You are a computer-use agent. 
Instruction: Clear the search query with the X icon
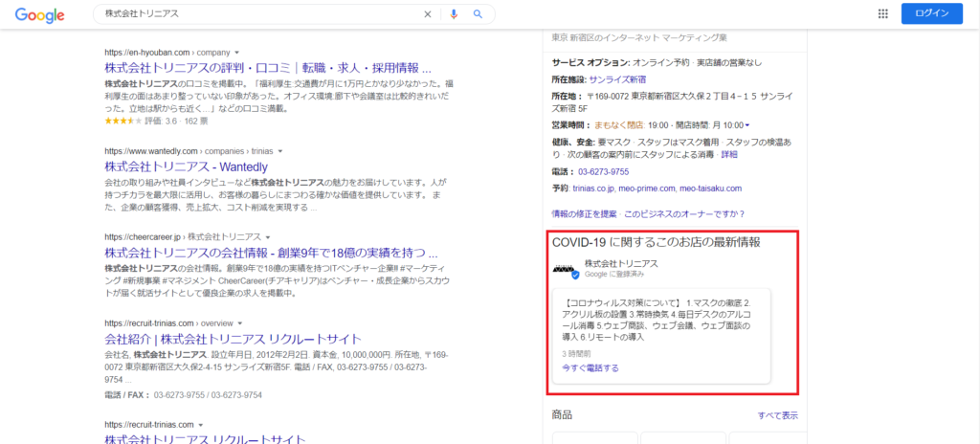(x=428, y=14)
